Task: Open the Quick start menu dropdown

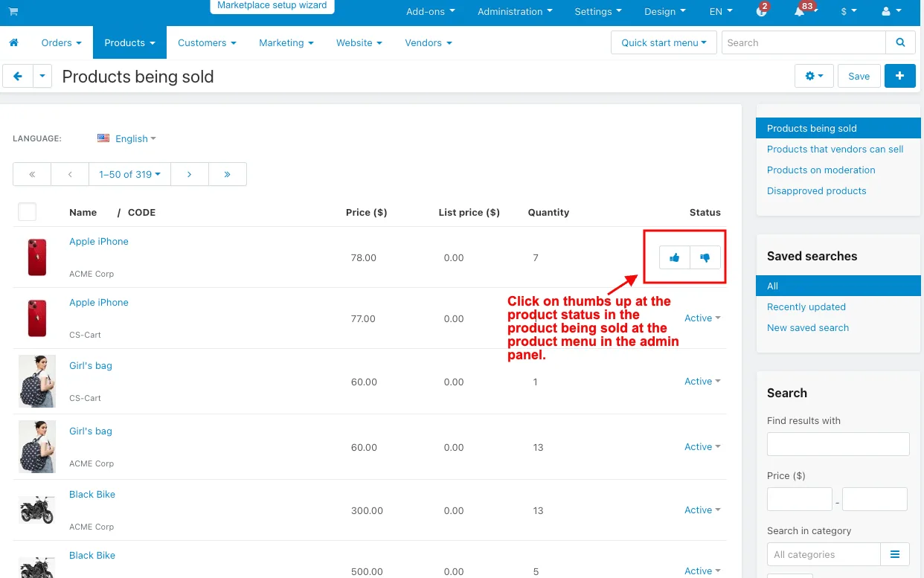Action: 664,42
